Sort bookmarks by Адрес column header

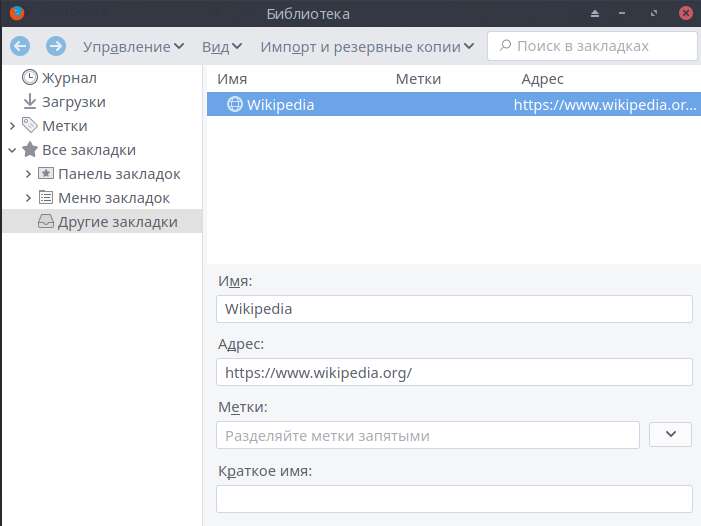pos(543,79)
